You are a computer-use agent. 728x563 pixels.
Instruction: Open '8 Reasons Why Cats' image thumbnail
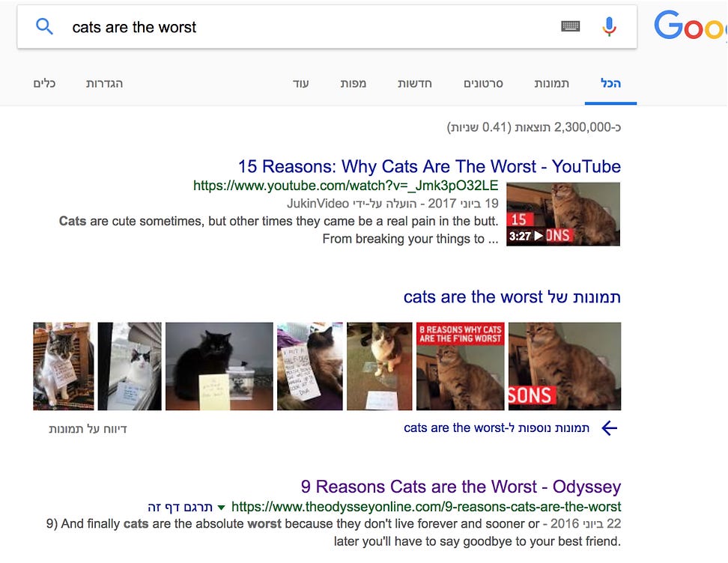(460, 366)
